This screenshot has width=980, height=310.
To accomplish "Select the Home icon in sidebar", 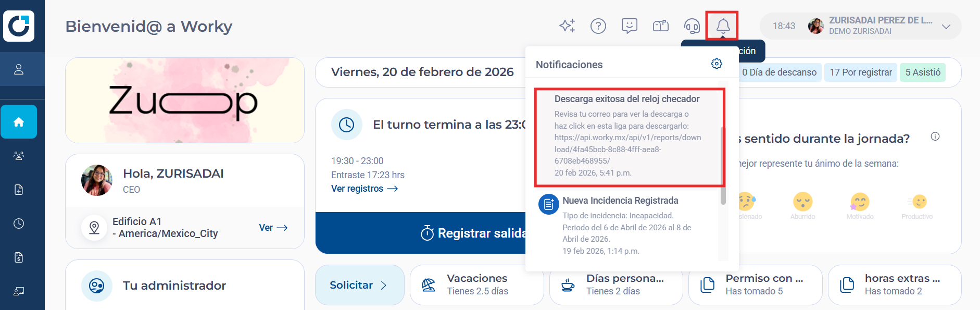I will [x=19, y=122].
